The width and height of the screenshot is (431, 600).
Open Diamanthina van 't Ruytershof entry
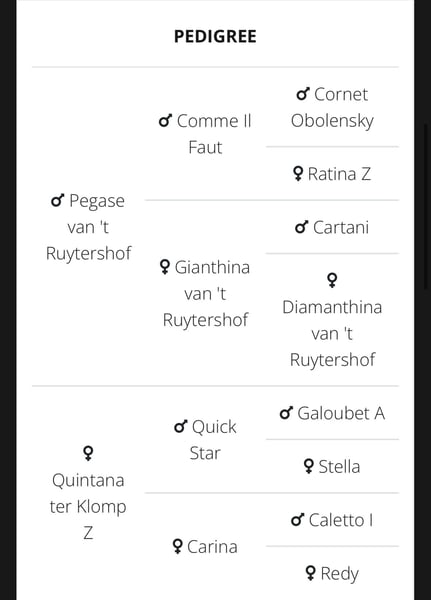[x=332, y=320]
